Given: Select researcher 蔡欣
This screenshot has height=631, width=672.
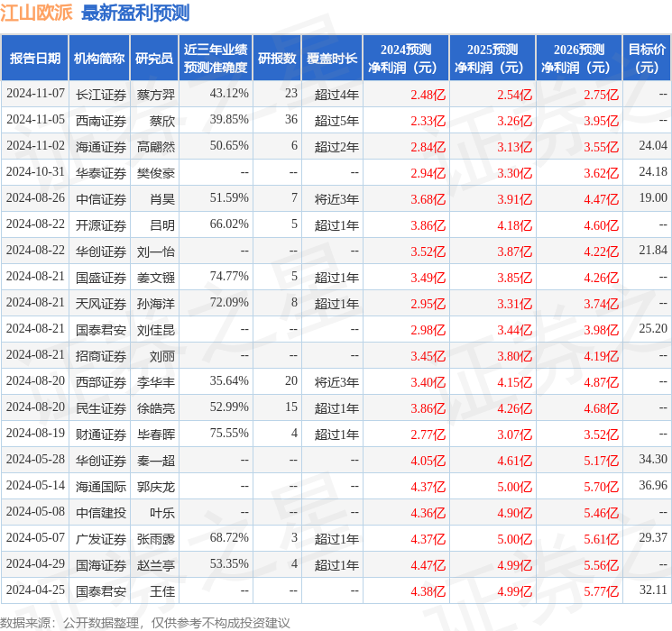Looking at the screenshot, I should (x=162, y=121).
